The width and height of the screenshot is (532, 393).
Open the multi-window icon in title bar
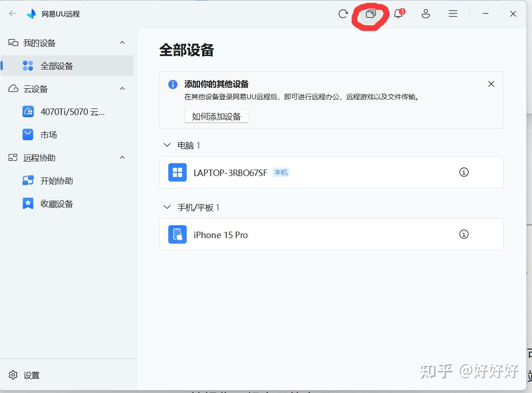371,14
